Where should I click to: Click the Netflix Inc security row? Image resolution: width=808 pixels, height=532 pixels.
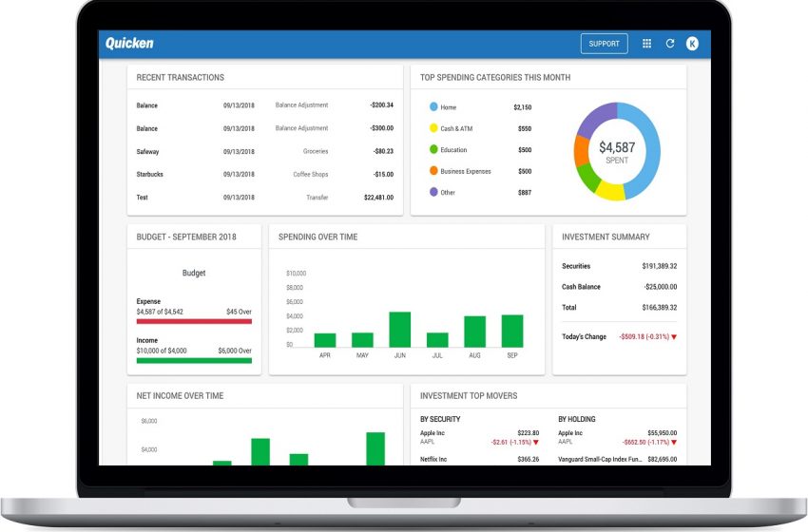tap(480, 460)
